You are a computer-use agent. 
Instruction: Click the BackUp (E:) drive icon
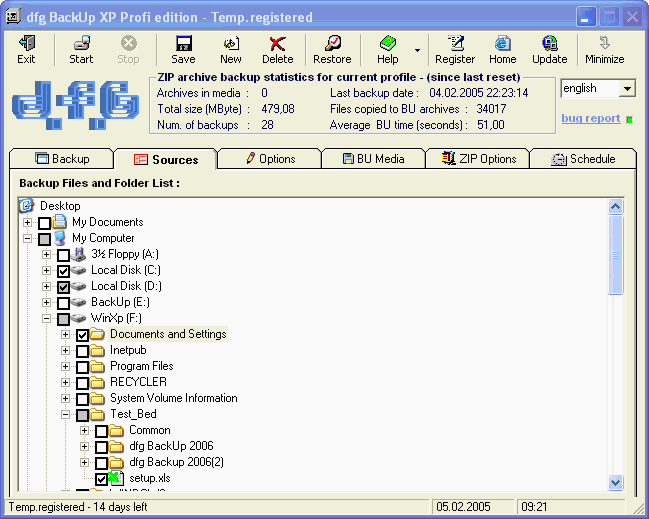pos(78,303)
